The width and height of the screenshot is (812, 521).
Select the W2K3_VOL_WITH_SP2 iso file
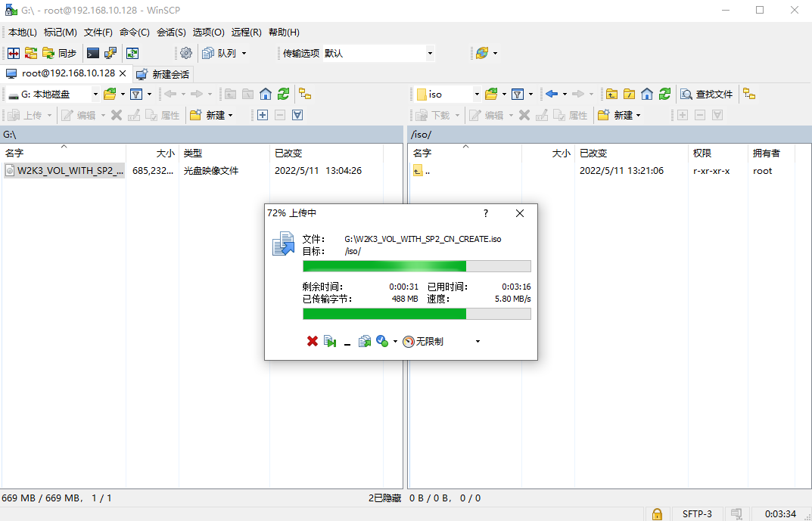[x=64, y=171]
